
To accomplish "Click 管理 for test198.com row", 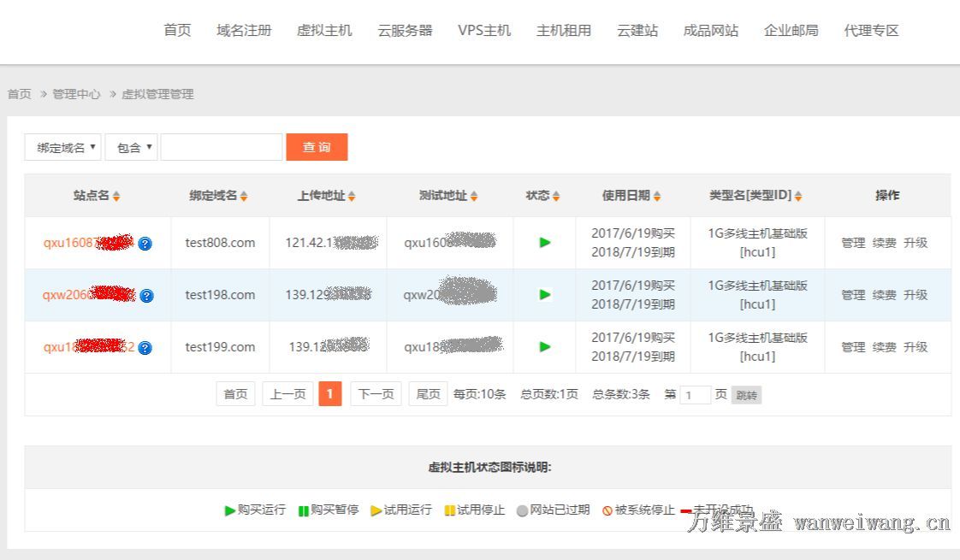I will tap(853, 294).
